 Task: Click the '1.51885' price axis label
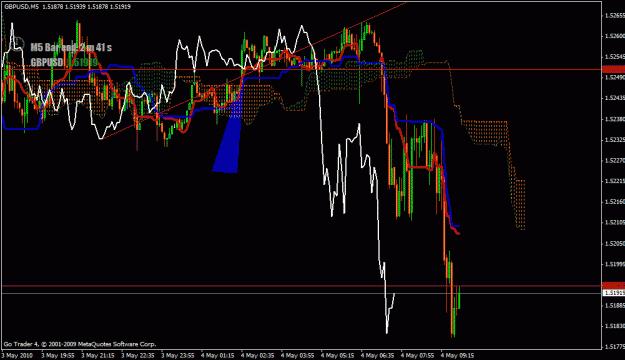click(x=614, y=305)
